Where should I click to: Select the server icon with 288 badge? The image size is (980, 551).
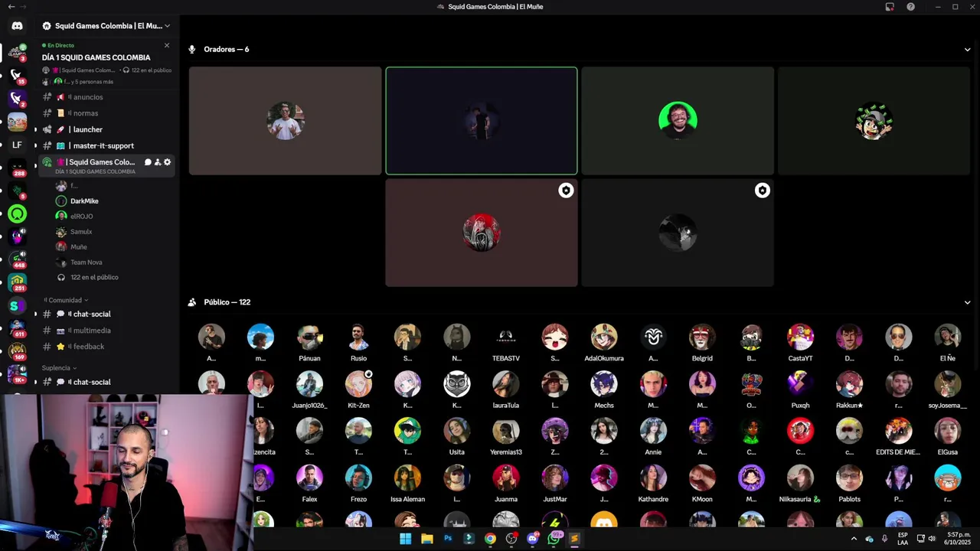point(17,168)
